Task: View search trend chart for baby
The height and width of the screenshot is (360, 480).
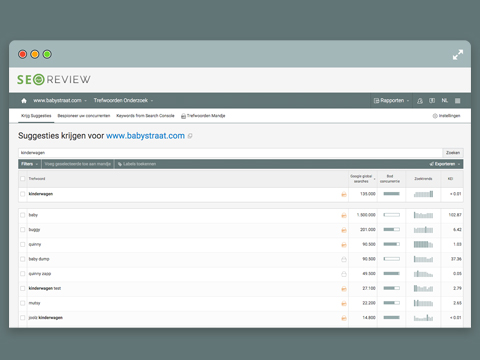Action: [423, 215]
